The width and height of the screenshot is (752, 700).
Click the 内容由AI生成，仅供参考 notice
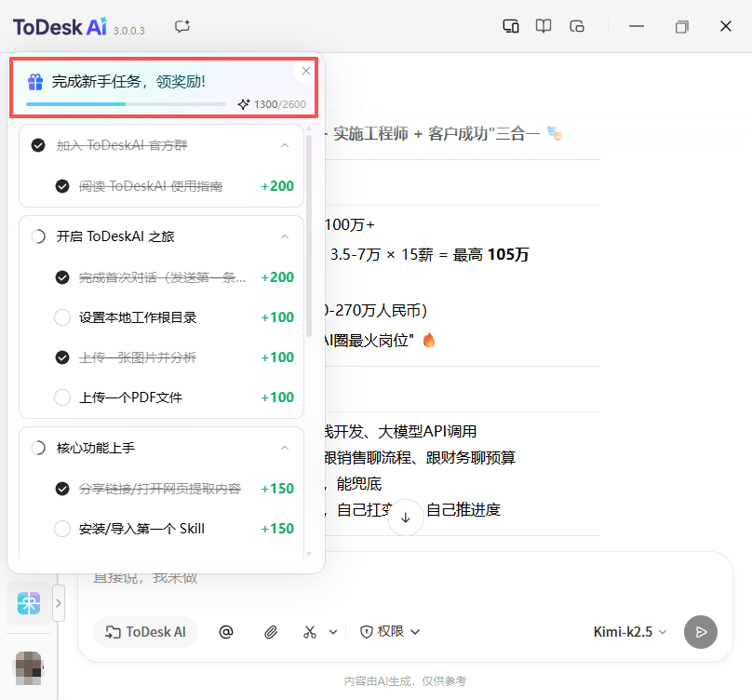click(405, 681)
